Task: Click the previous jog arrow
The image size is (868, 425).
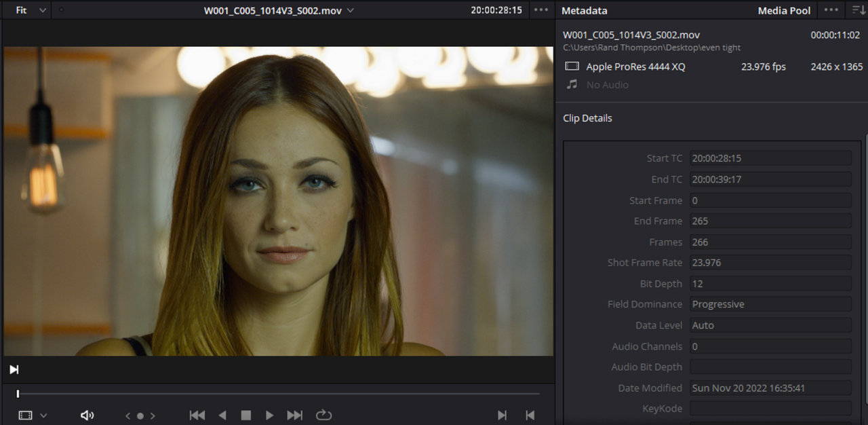Action: (x=127, y=416)
